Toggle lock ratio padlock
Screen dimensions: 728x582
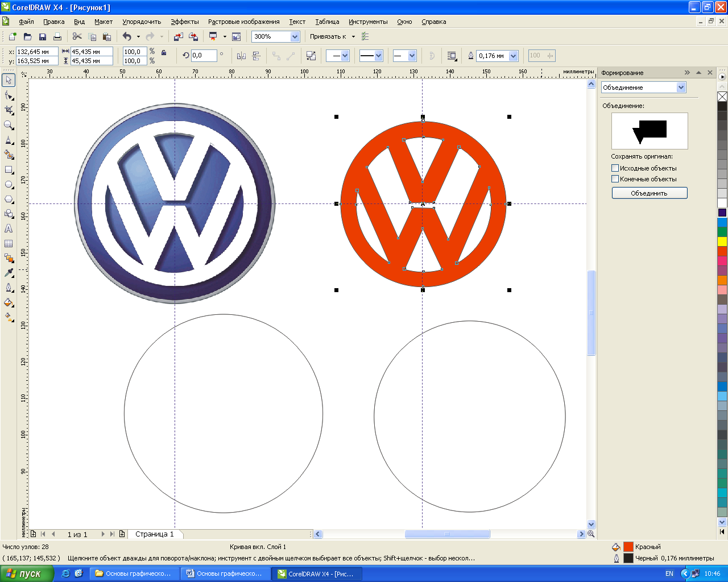(164, 52)
